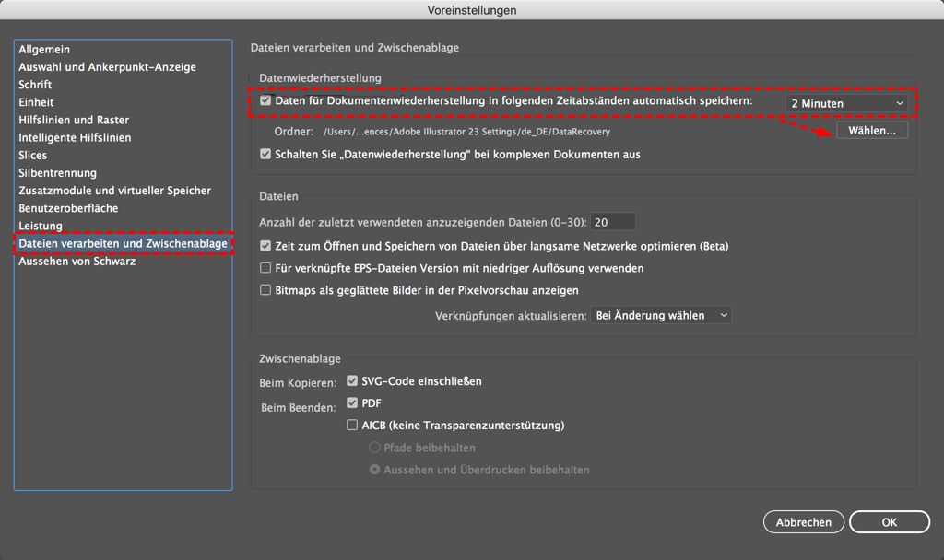Open Verknüpfungen aktualisieren dropdown
This screenshot has height=560, width=944.
tap(661, 315)
